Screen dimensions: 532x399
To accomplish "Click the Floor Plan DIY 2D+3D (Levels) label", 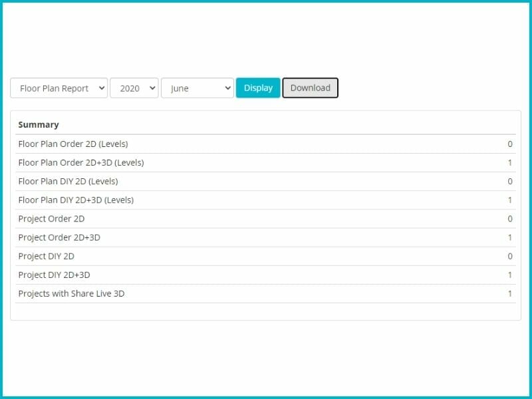I will click(x=76, y=199).
